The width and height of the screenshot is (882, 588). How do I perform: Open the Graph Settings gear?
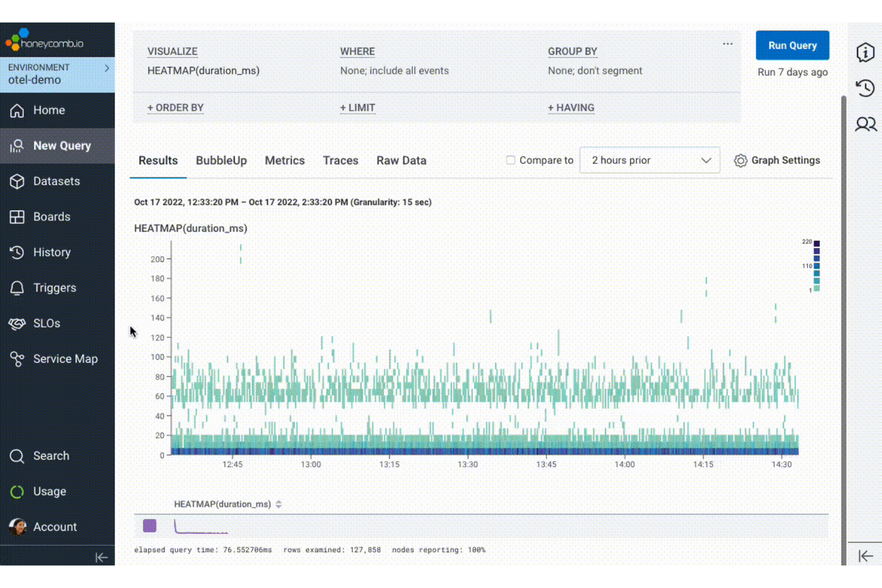pyautogui.click(x=740, y=160)
